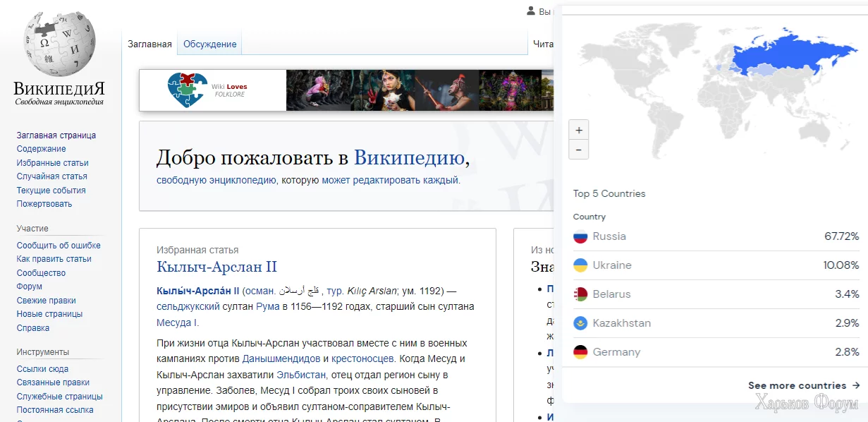Click the Kazakhstan flag icon

[x=580, y=323]
